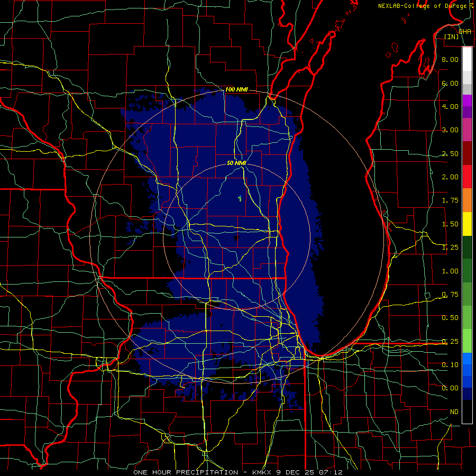Click the OHA product label above the legend
The height and width of the screenshot is (476, 476).
point(465,32)
